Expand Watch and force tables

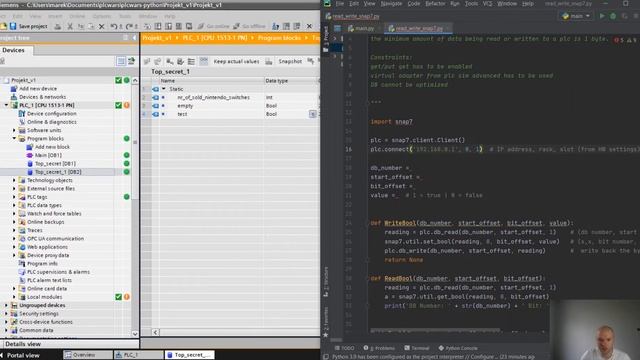[14, 213]
